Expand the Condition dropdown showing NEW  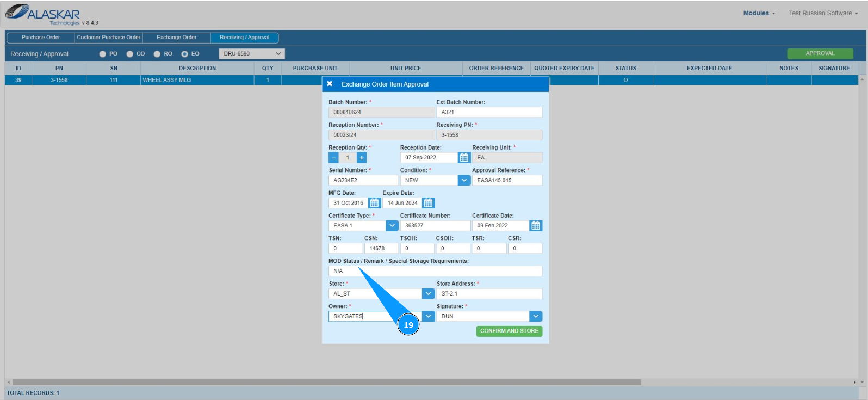pyautogui.click(x=464, y=181)
